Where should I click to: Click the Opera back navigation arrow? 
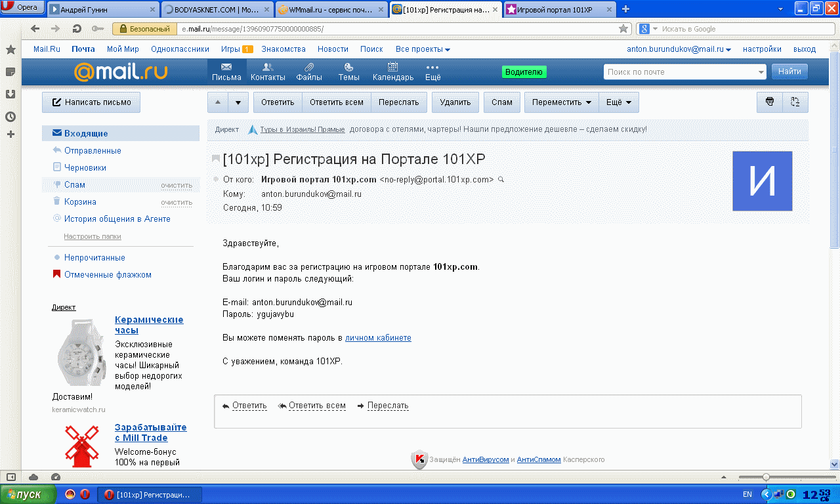pos(35,29)
